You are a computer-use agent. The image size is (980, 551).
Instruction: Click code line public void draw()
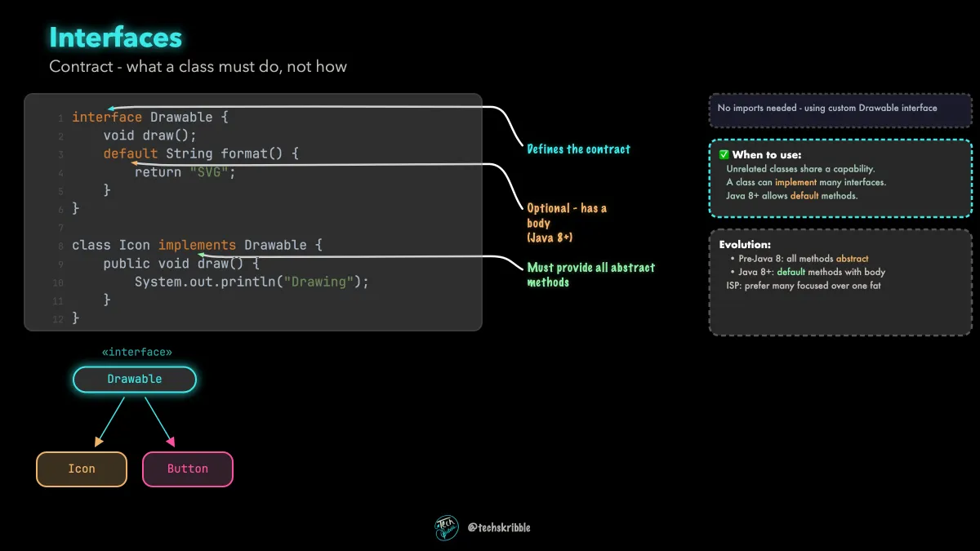pyautogui.click(x=181, y=264)
